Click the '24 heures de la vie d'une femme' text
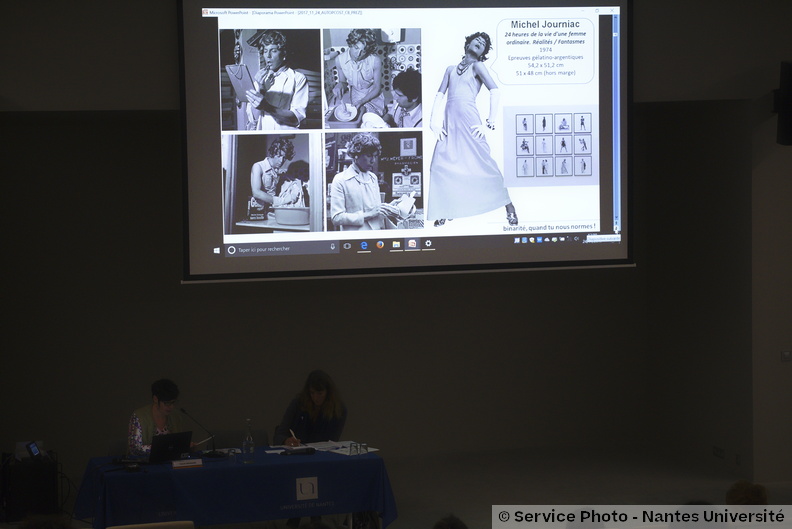The width and height of the screenshot is (792, 529). point(545,34)
